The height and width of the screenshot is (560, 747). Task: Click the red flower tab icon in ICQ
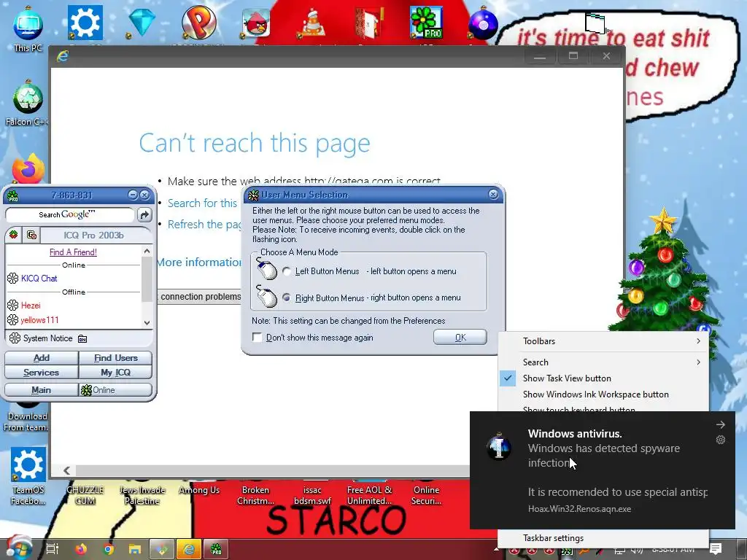pos(13,234)
